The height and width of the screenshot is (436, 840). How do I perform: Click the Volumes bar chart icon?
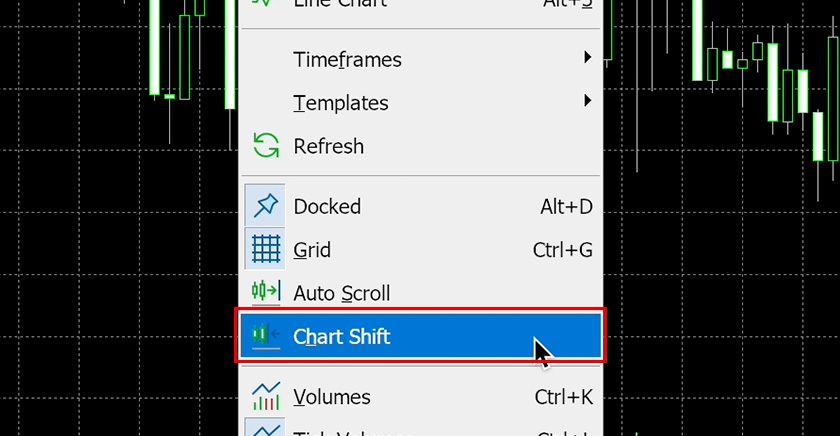coord(266,396)
